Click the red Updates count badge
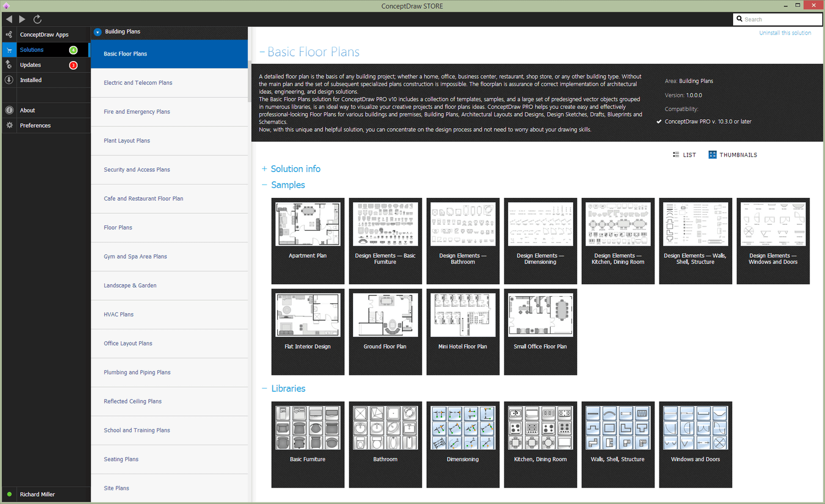 (73, 65)
